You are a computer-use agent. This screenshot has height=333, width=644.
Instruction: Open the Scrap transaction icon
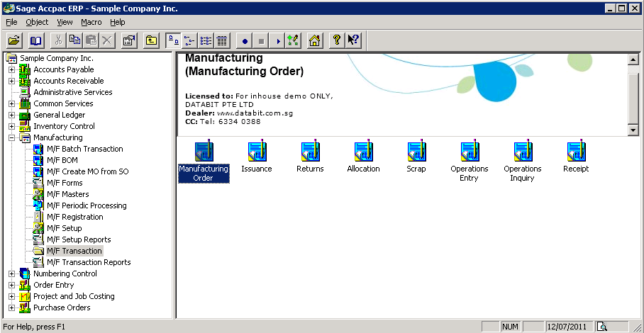(x=416, y=157)
